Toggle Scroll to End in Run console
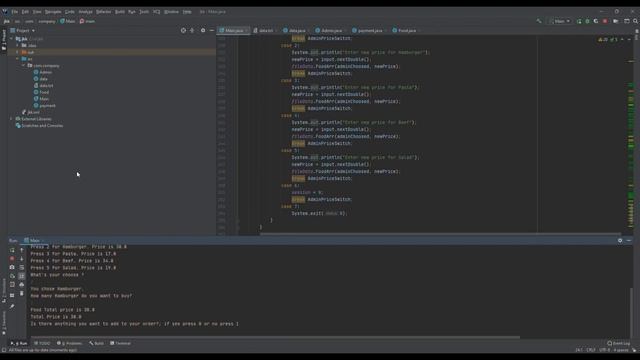 (x=22, y=276)
